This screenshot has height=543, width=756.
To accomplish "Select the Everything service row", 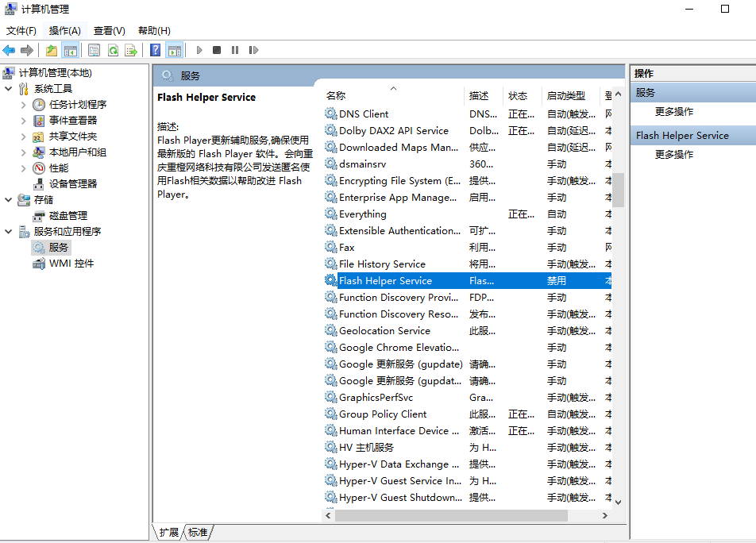I will click(x=467, y=214).
